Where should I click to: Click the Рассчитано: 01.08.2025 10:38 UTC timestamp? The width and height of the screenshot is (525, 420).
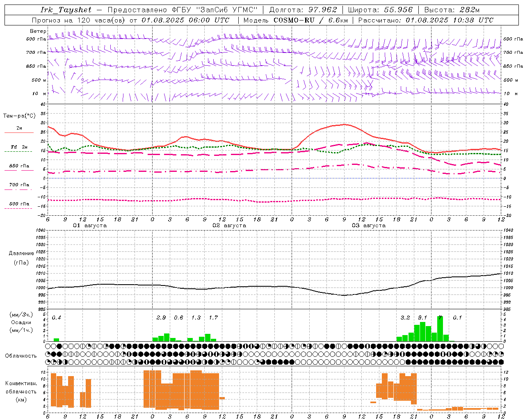coord(426,20)
